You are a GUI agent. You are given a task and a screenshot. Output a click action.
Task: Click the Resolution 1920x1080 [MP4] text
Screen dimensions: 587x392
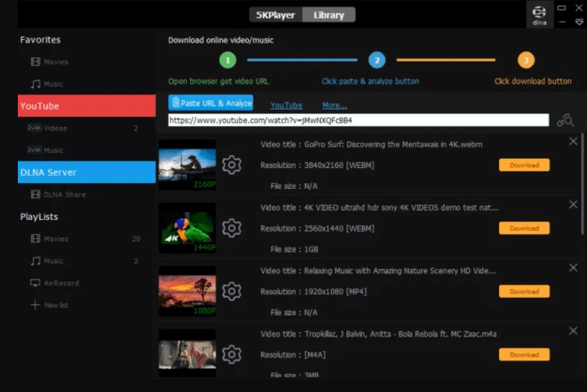click(x=314, y=292)
